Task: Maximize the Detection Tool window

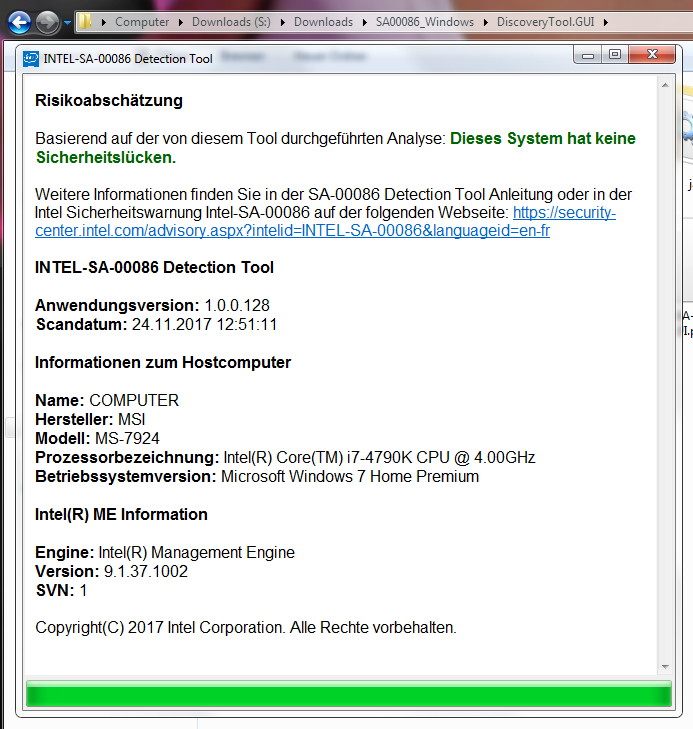Action: coord(614,55)
